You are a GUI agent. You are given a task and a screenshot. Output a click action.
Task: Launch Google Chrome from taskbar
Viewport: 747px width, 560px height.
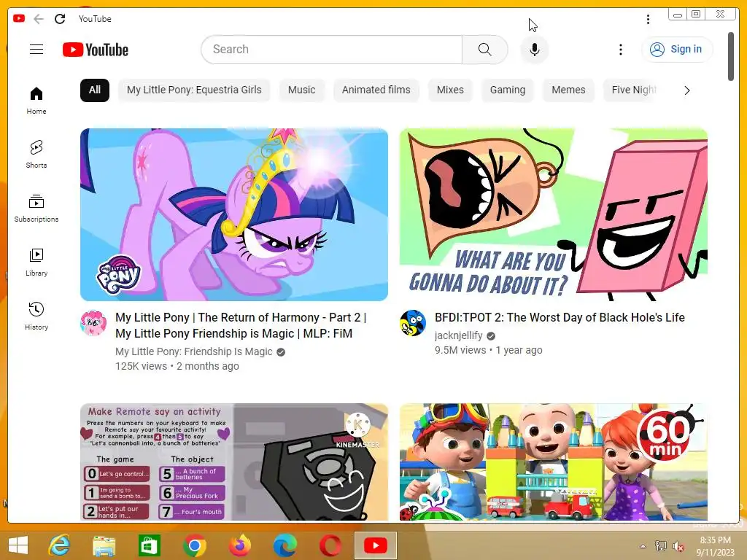[194, 545]
